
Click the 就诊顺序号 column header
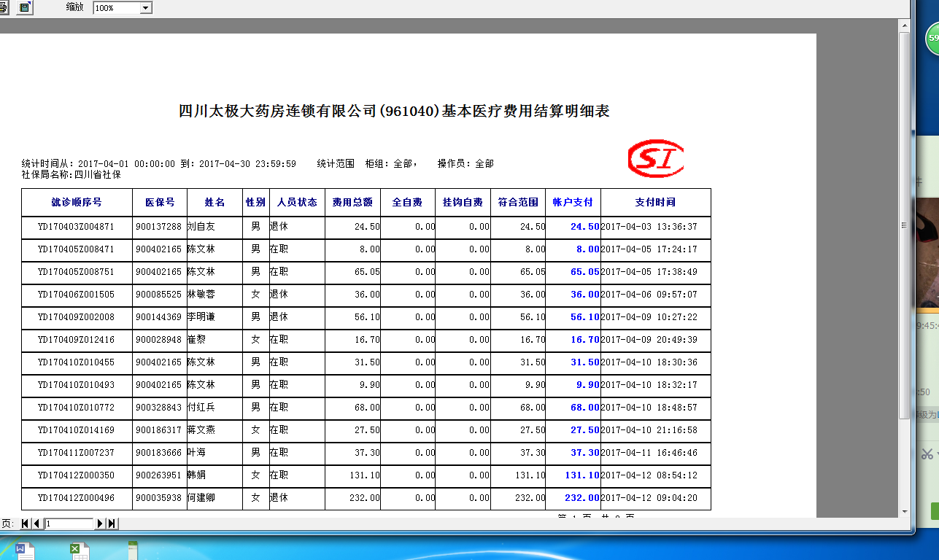77,202
